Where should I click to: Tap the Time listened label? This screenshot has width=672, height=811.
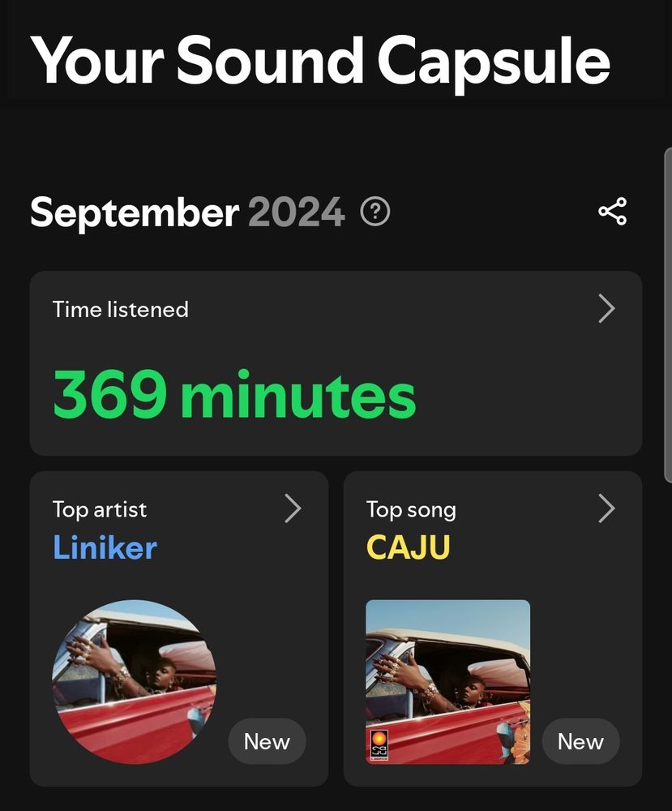coord(121,310)
